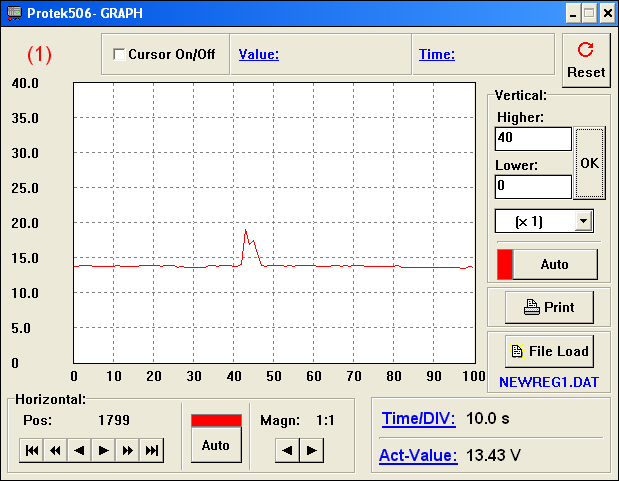Step horizontal position one right
The width and height of the screenshot is (619, 481).
point(104,451)
